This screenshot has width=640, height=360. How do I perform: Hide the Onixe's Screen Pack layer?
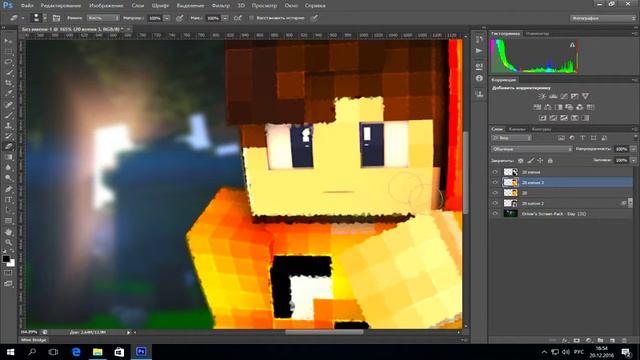click(495, 213)
